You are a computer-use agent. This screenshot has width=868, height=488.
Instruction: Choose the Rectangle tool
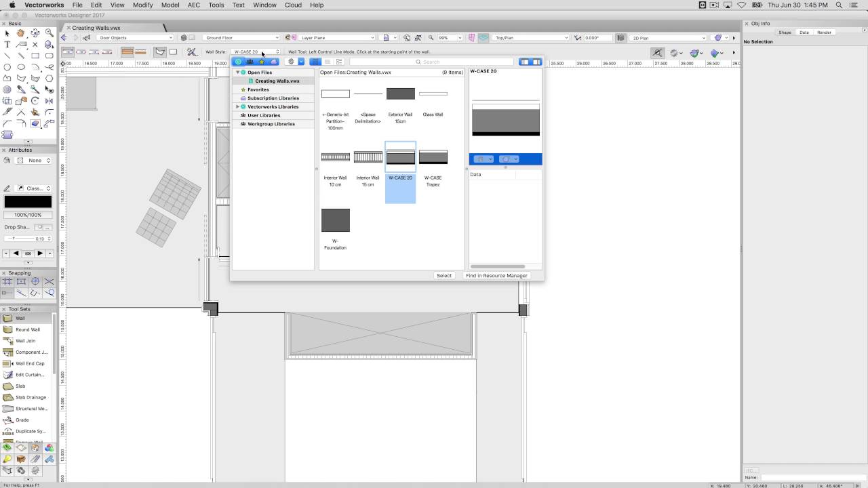35,56
